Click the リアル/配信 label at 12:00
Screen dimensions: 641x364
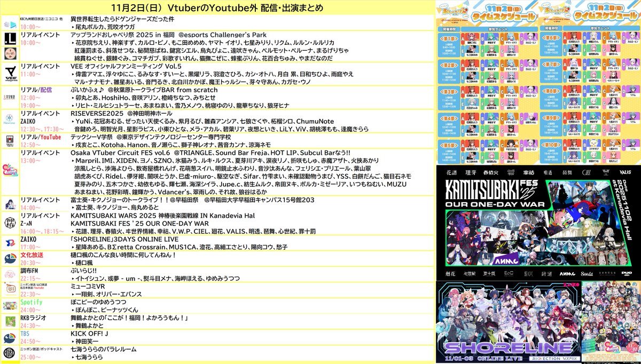[35, 90]
